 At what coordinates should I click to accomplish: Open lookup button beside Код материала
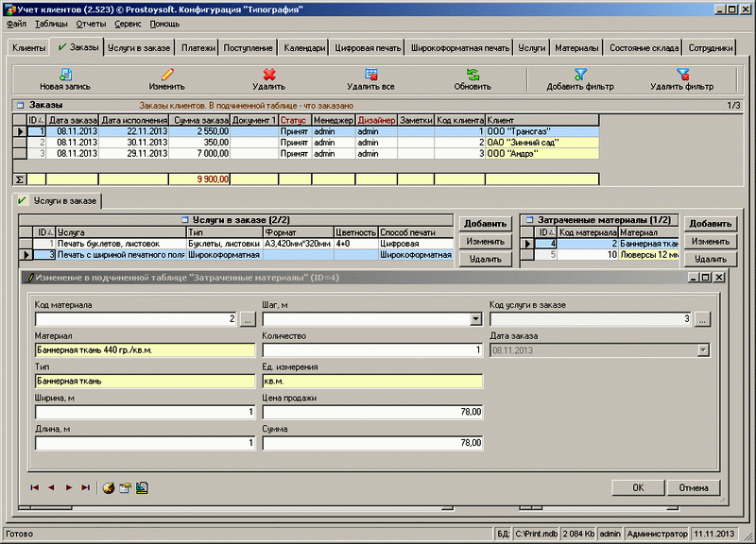[x=248, y=320]
